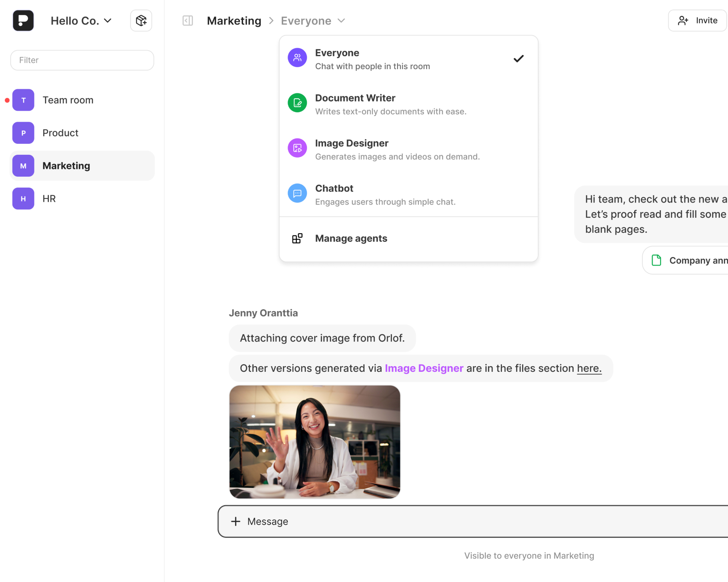Click the 'Hi team, check out' message bubble

click(x=651, y=214)
